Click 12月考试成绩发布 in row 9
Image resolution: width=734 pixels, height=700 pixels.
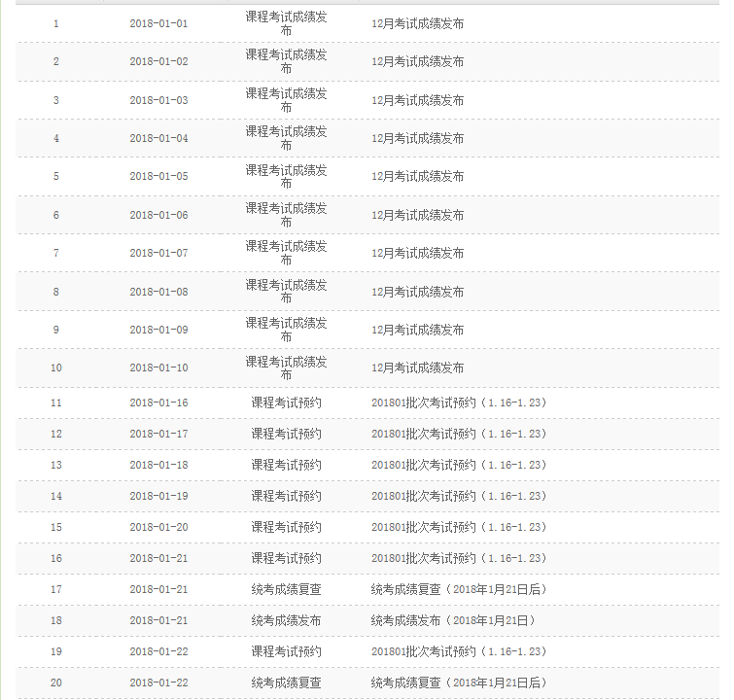click(417, 330)
